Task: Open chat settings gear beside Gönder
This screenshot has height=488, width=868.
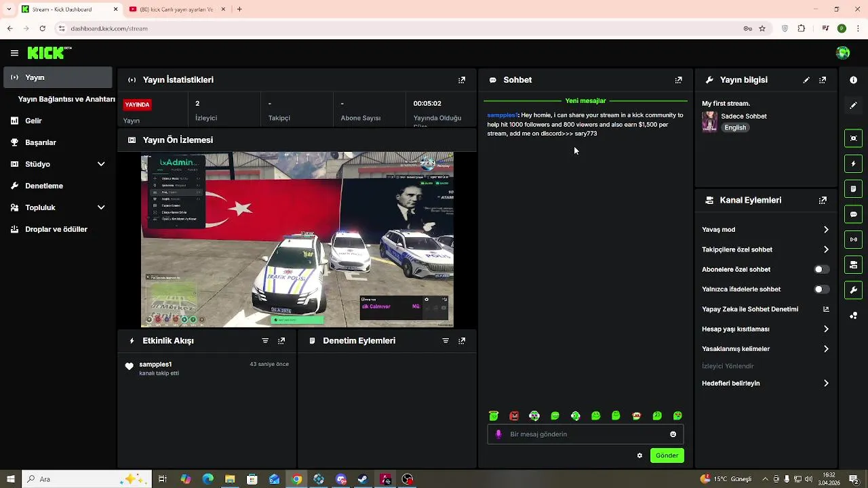Action: pos(639,455)
